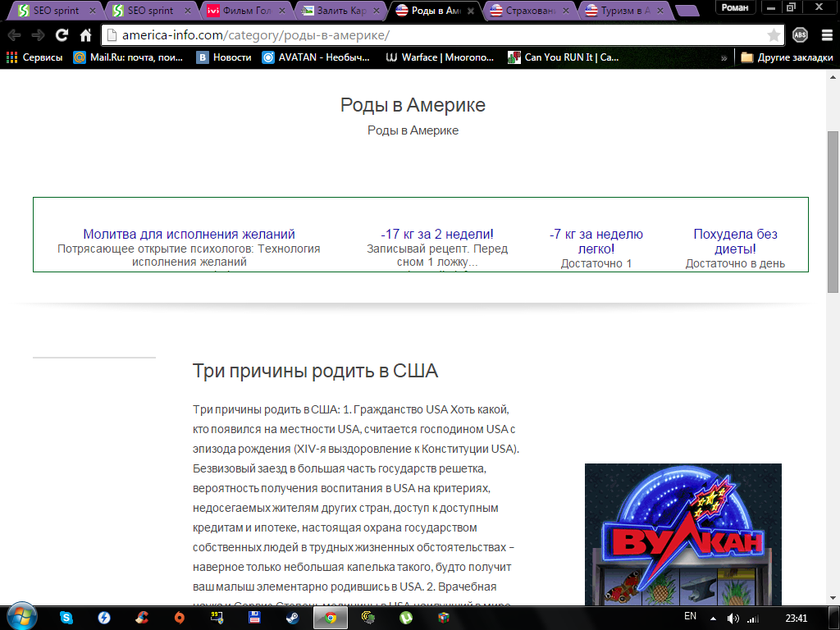Image resolution: width=840 pixels, height=630 pixels.
Task: Open the browser home page icon
Action: pos(85,35)
